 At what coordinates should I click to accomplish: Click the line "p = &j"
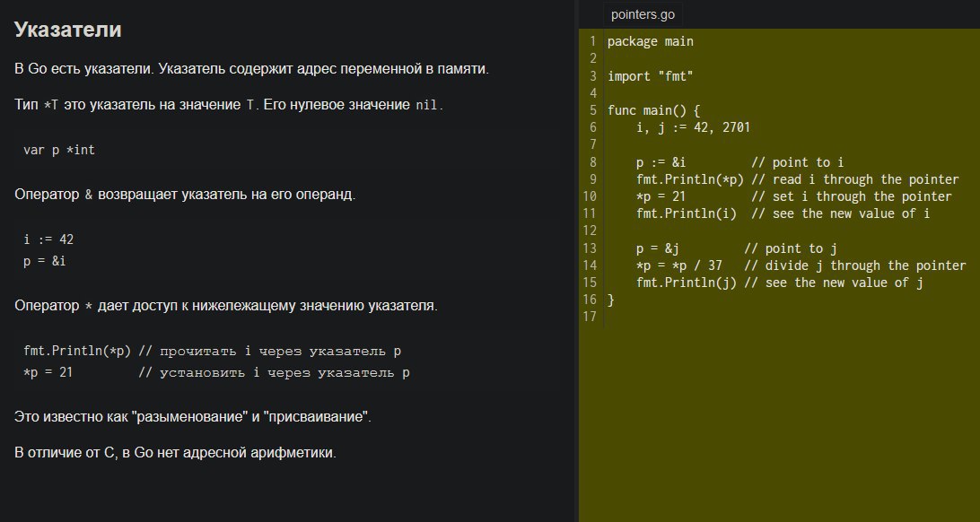(658, 248)
